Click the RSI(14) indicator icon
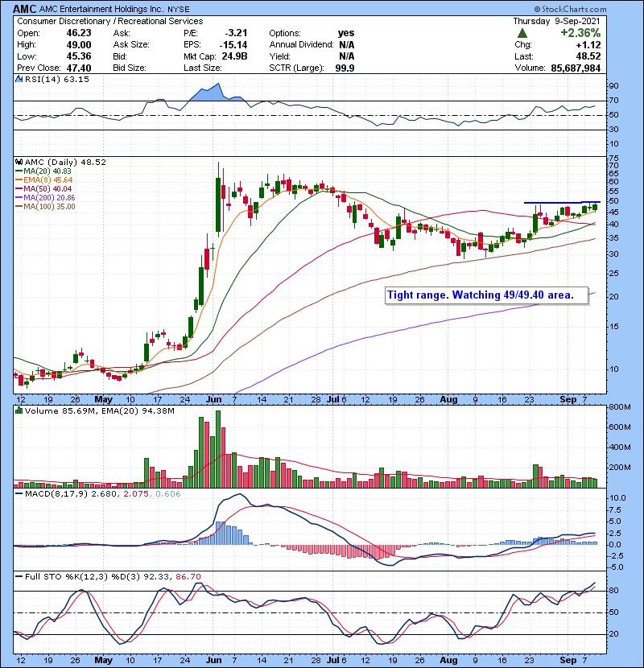Screen dimensions: 644x668 click(19, 79)
